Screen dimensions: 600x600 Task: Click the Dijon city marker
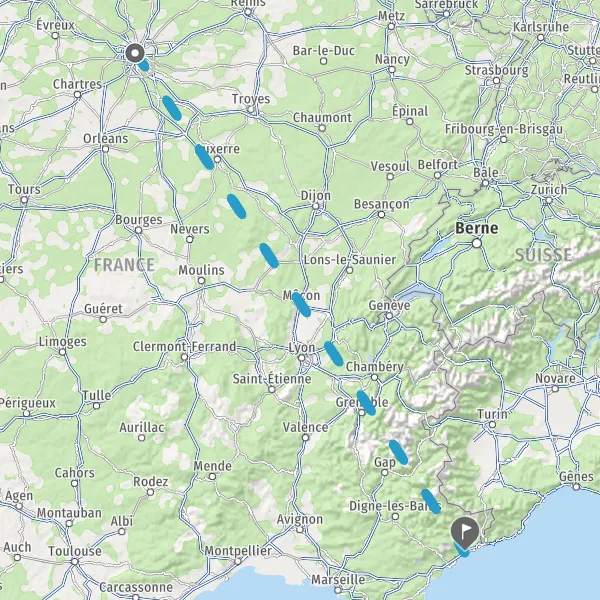(316, 206)
